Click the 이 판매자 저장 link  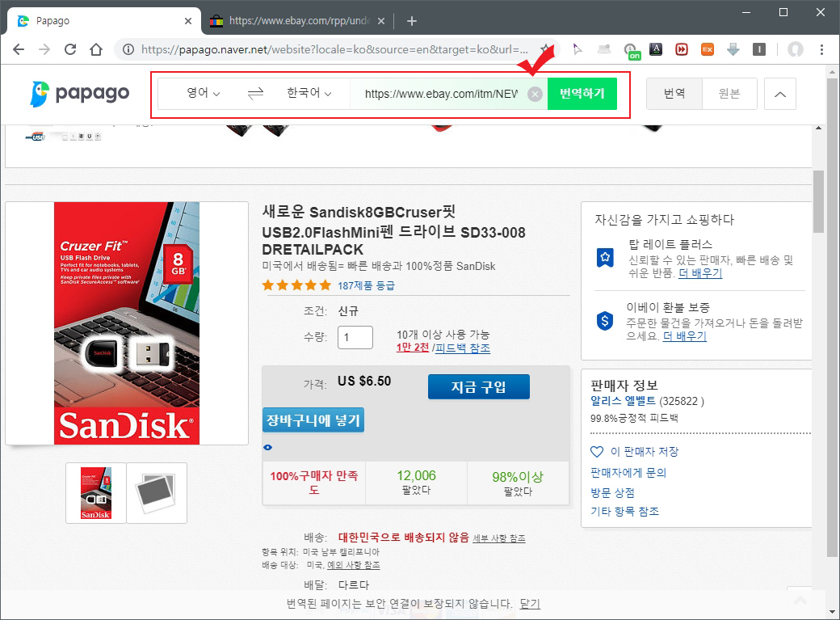(645, 452)
